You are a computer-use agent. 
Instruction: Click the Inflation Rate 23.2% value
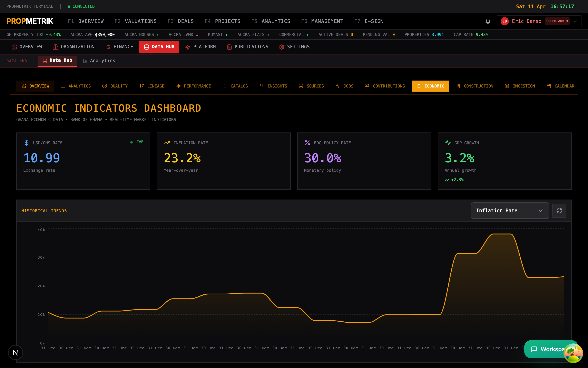pyautogui.click(x=182, y=158)
